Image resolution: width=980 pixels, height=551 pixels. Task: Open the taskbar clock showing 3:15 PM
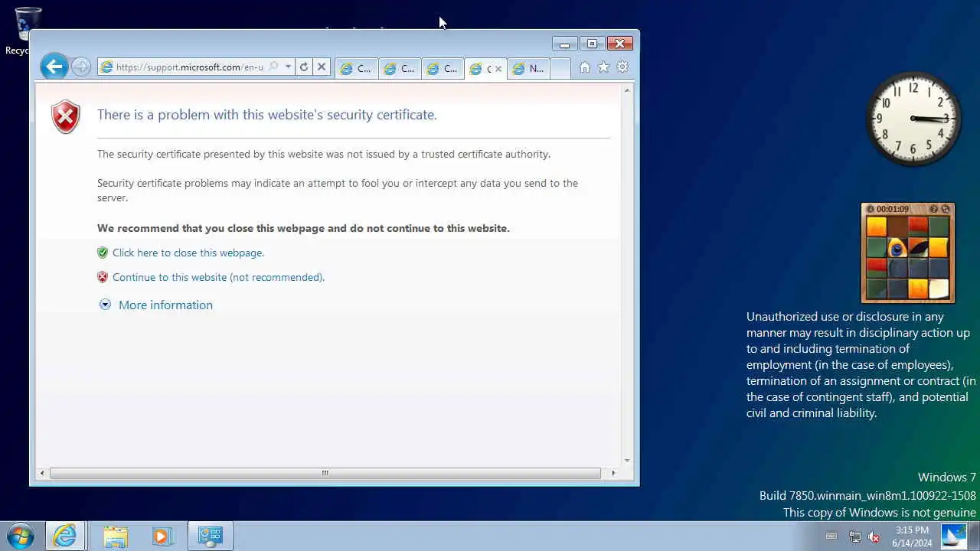coord(912,536)
